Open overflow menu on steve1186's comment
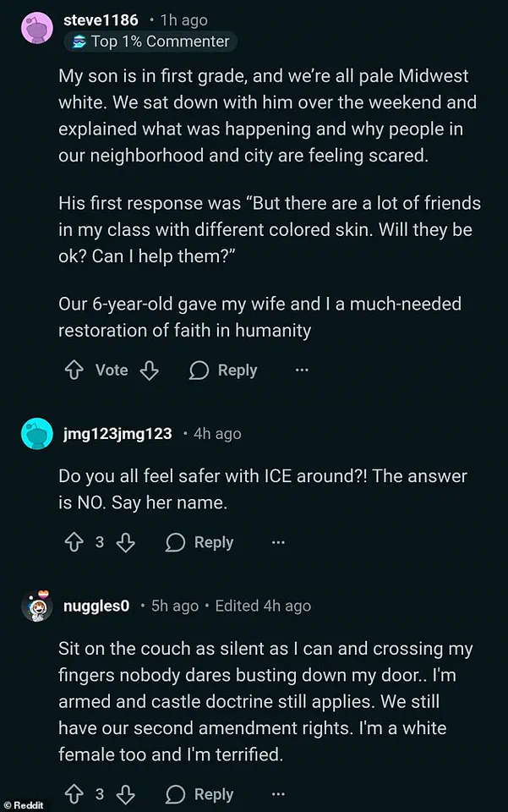Image resolution: width=508 pixels, height=812 pixels. point(302,370)
